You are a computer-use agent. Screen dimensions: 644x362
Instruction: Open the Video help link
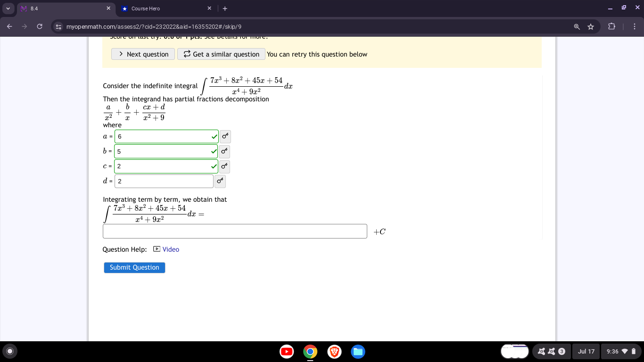coord(170,249)
